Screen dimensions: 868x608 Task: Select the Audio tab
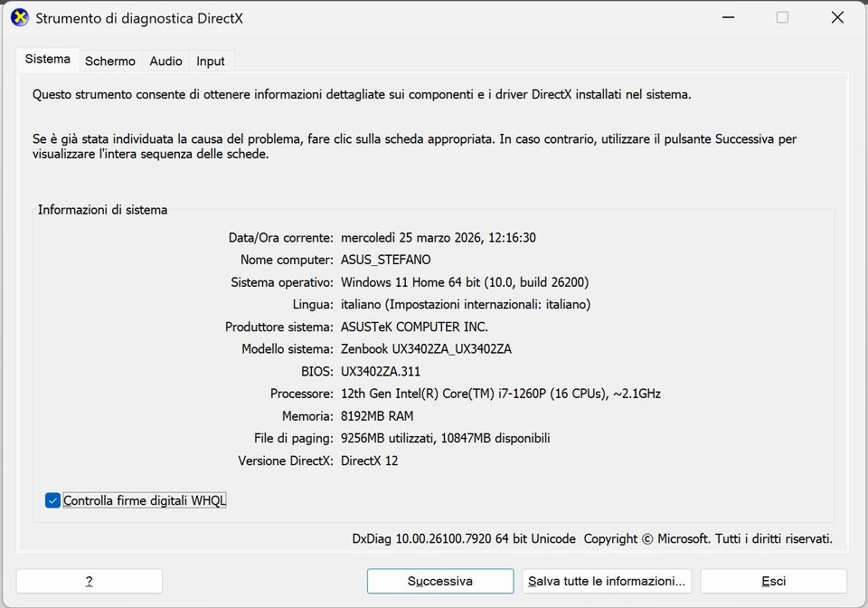coord(165,62)
